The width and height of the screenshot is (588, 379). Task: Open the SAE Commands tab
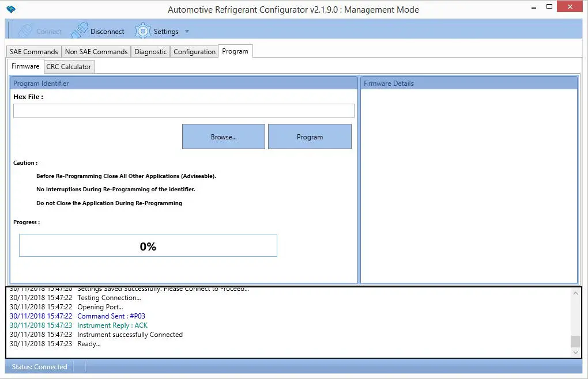tap(34, 52)
